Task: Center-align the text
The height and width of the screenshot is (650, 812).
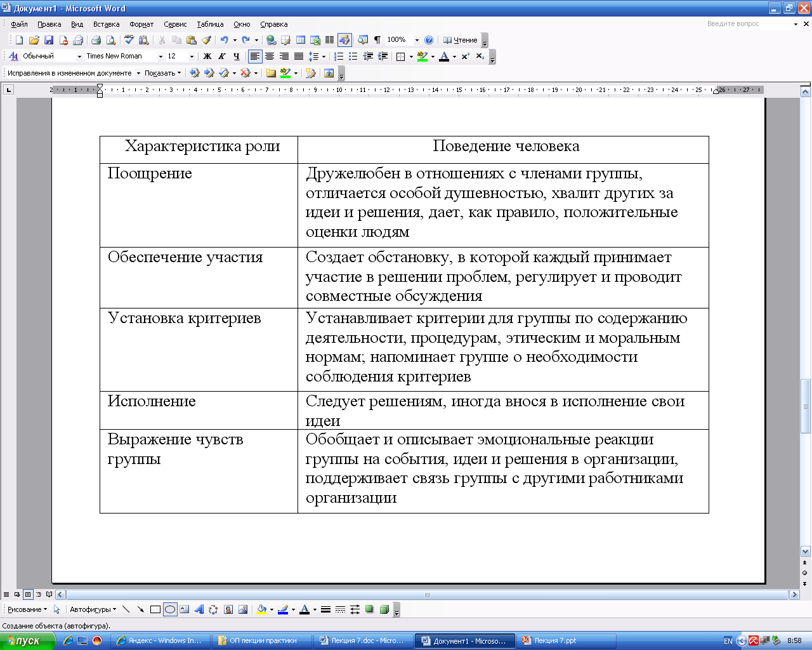Action: coord(269,56)
